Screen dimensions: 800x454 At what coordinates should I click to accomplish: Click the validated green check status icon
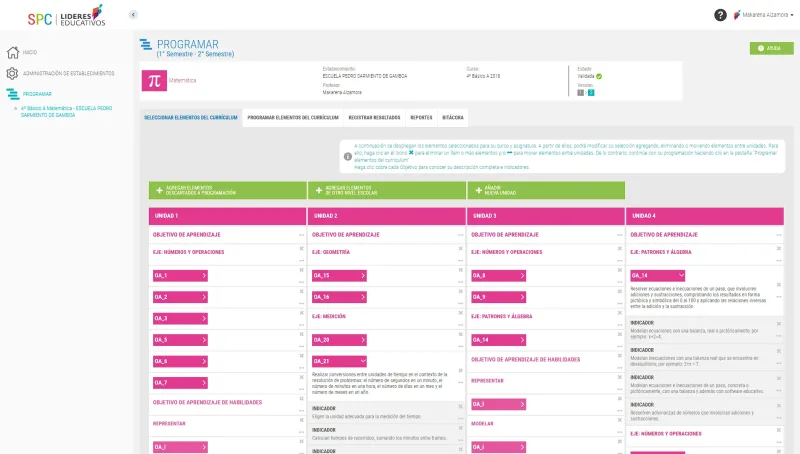599,77
